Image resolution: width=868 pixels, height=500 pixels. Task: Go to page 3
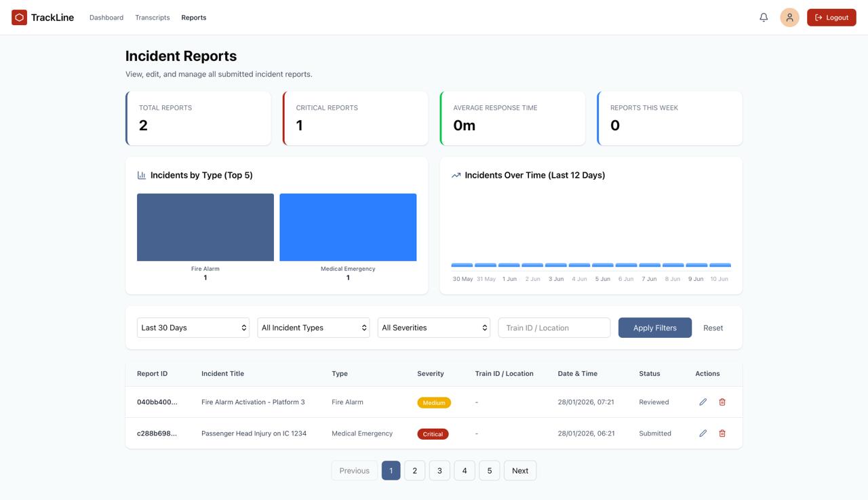[439, 471]
